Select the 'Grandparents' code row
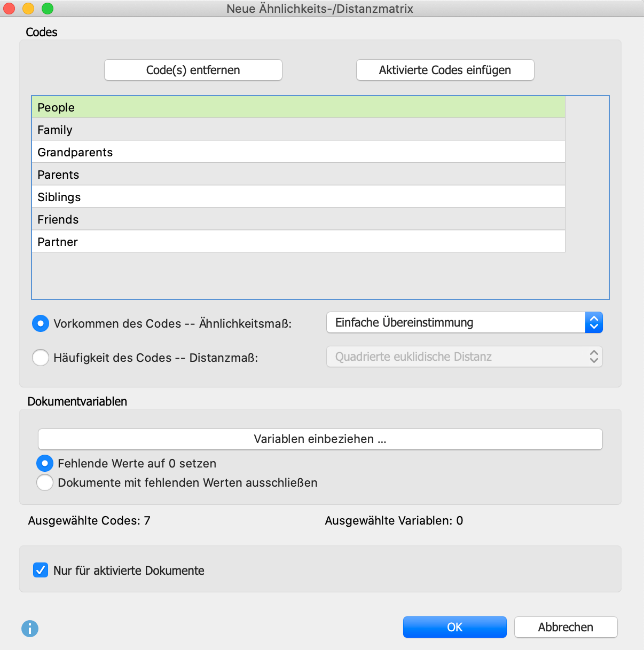644x650 pixels. (298, 152)
